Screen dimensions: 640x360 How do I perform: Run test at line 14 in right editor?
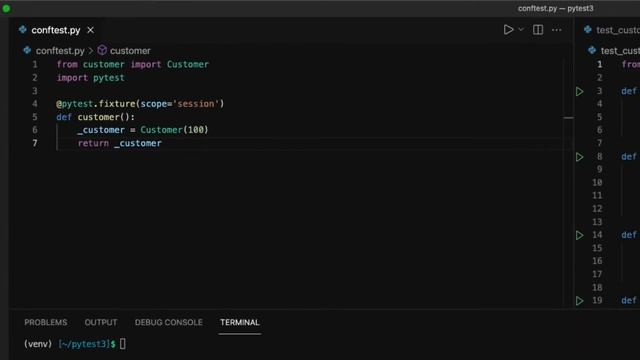click(580, 235)
